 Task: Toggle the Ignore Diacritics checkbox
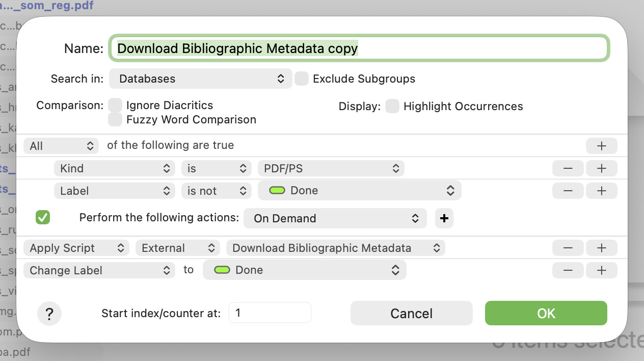click(x=115, y=106)
